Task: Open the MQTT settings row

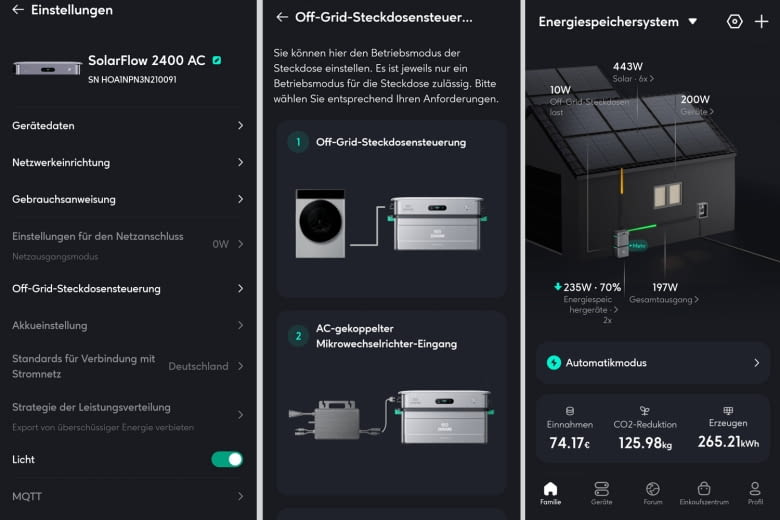Action: (127, 496)
